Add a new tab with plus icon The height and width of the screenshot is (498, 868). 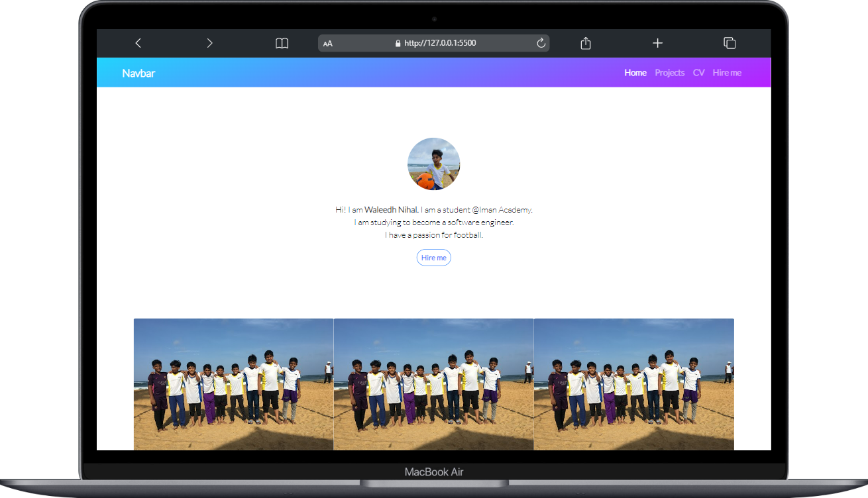pos(657,43)
